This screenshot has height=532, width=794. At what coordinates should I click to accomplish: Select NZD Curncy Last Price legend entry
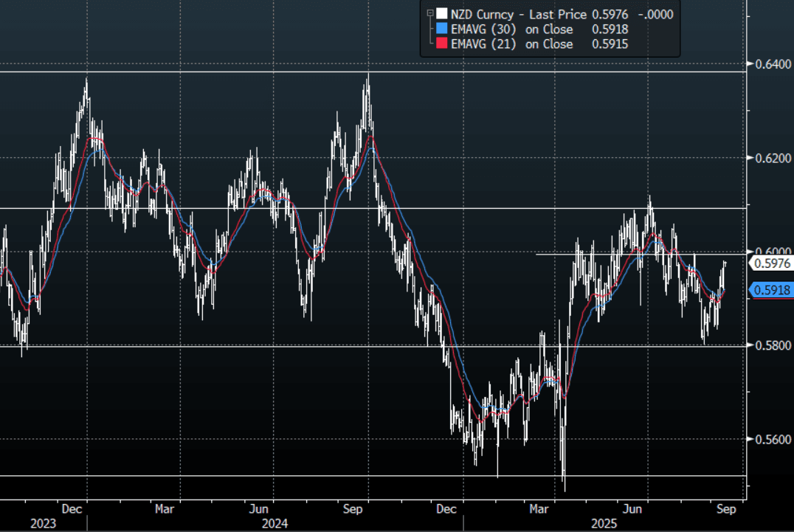(519, 13)
